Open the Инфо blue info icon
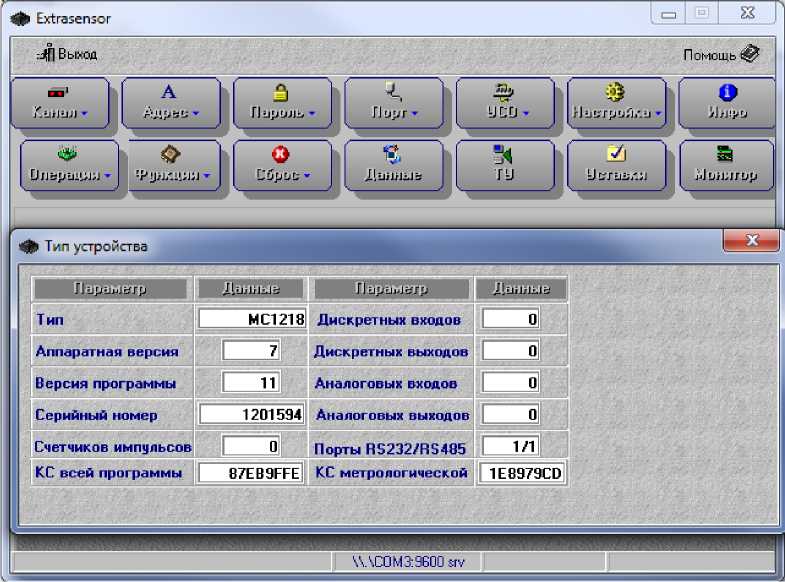 727,92
